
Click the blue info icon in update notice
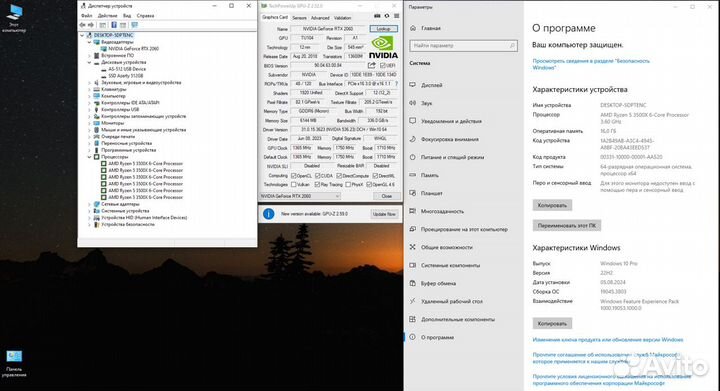[x=269, y=214]
